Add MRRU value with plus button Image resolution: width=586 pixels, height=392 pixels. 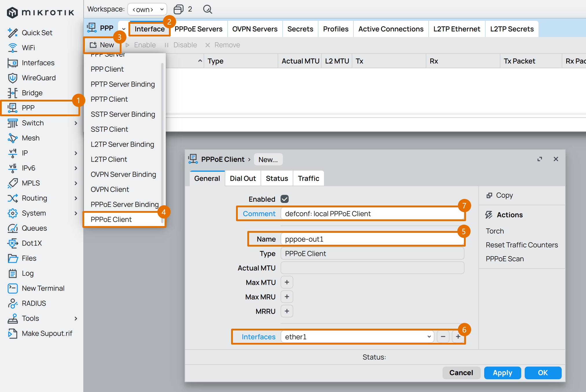(x=287, y=311)
